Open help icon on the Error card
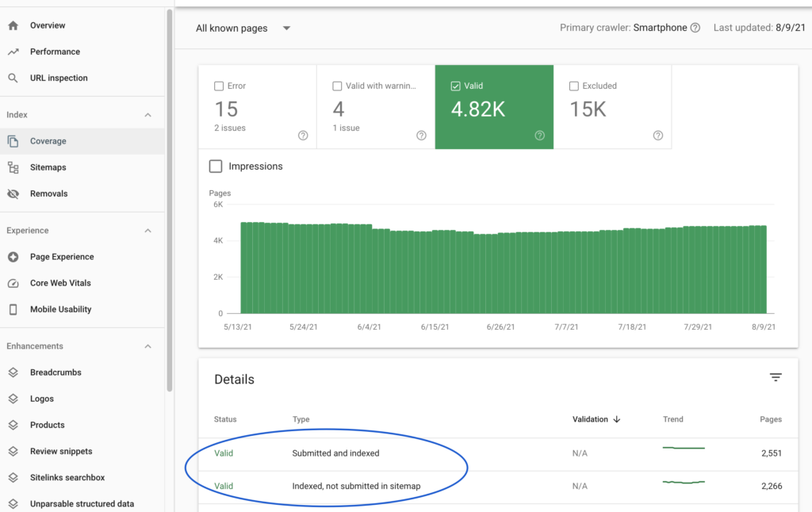Viewport: 812px width, 512px height. point(303,136)
